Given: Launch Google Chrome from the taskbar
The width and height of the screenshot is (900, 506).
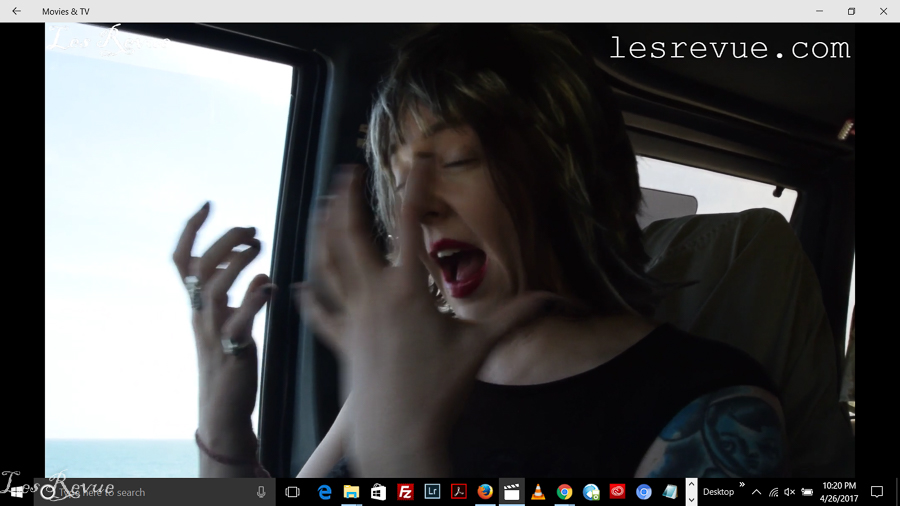Looking at the screenshot, I should [x=565, y=492].
